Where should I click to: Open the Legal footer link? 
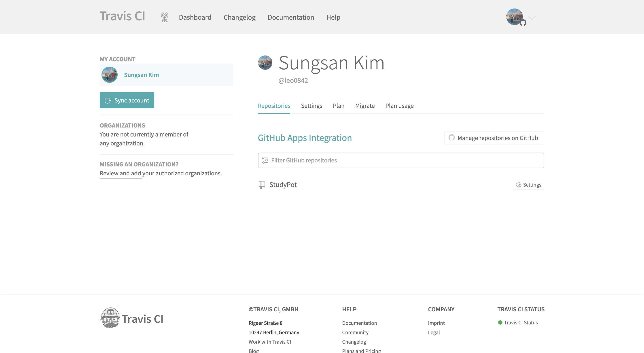pos(434,332)
